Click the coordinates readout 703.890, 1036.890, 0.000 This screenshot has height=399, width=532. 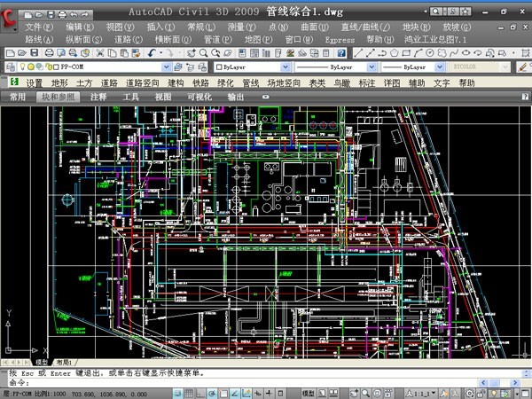(109, 395)
